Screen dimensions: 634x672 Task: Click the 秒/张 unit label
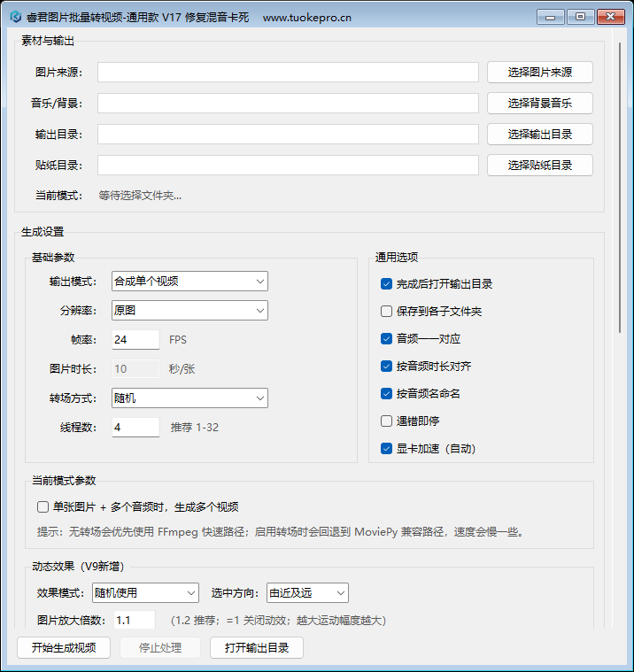(x=182, y=368)
